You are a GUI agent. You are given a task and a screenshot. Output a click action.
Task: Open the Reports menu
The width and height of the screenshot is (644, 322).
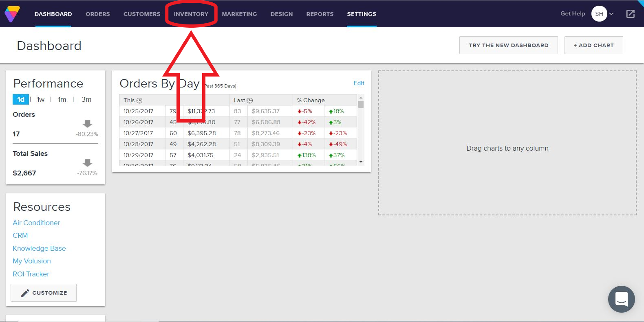click(320, 14)
